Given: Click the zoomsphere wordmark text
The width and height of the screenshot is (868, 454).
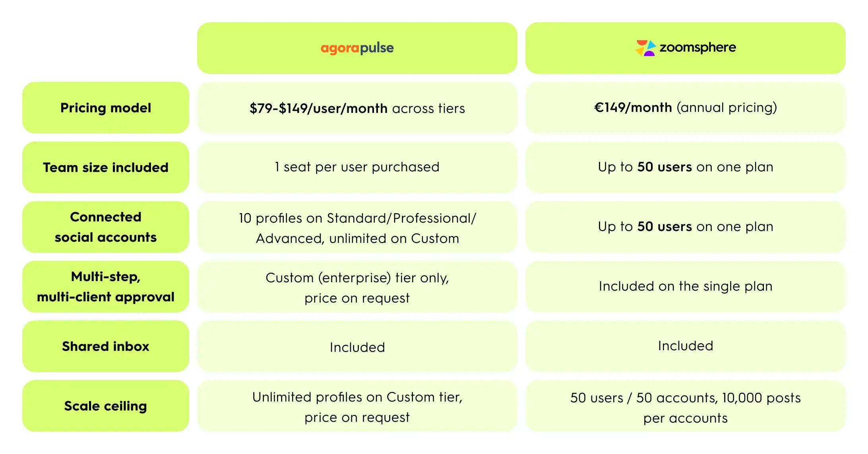Looking at the screenshot, I should 697,48.
